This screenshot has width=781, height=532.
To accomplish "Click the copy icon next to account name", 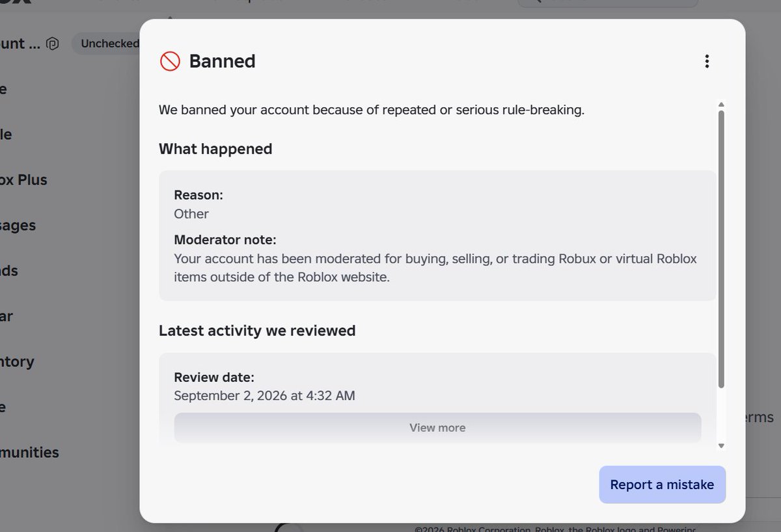I will pyautogui.click(x=53, y=44).
